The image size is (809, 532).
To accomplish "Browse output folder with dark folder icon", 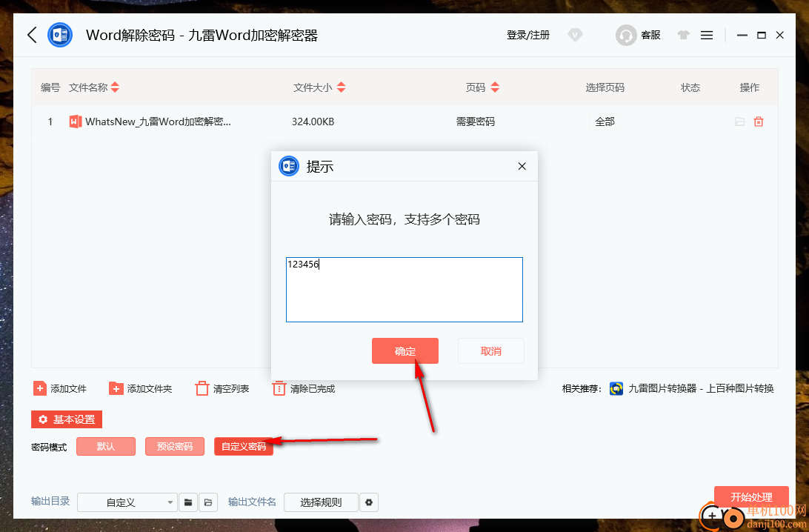I will pyautogui.click(x=188, y=502).
